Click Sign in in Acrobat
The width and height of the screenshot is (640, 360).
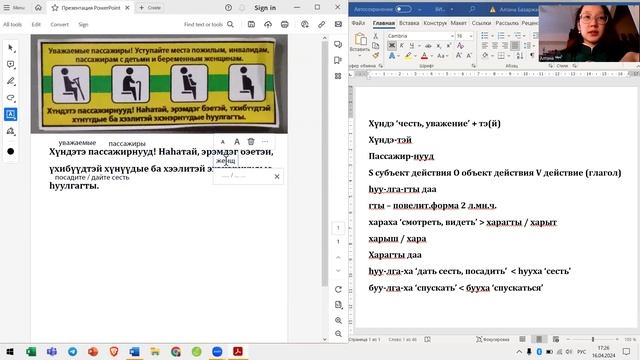point(265,8)
